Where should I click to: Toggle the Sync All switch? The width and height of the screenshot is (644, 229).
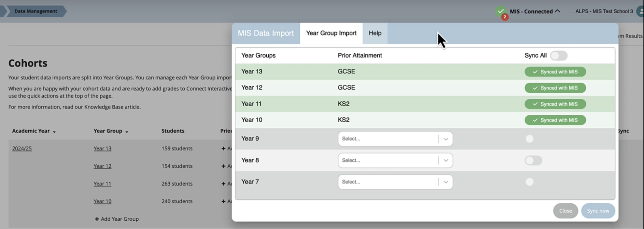click(558, 56)
